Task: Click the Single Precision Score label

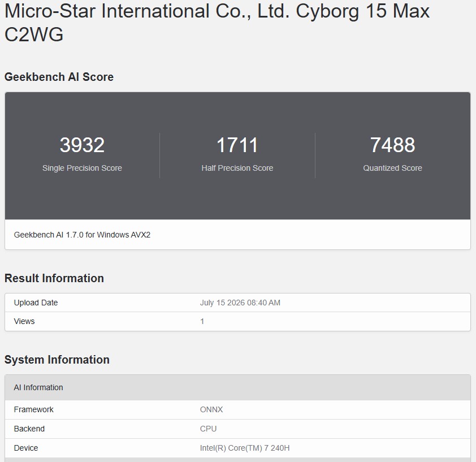Action: [82, 168]
